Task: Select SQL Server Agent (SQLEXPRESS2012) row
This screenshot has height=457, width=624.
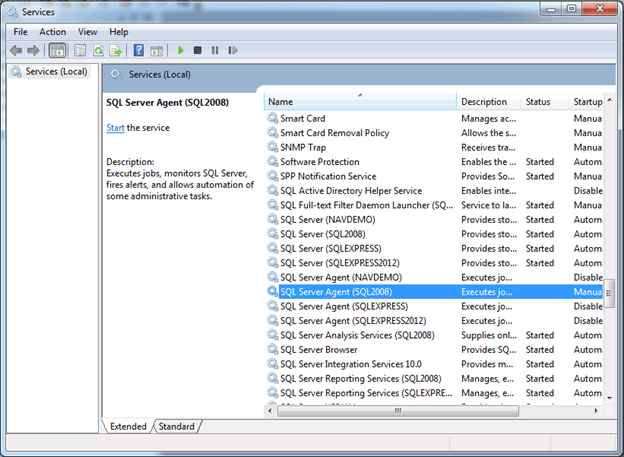Action: point(435,320)
